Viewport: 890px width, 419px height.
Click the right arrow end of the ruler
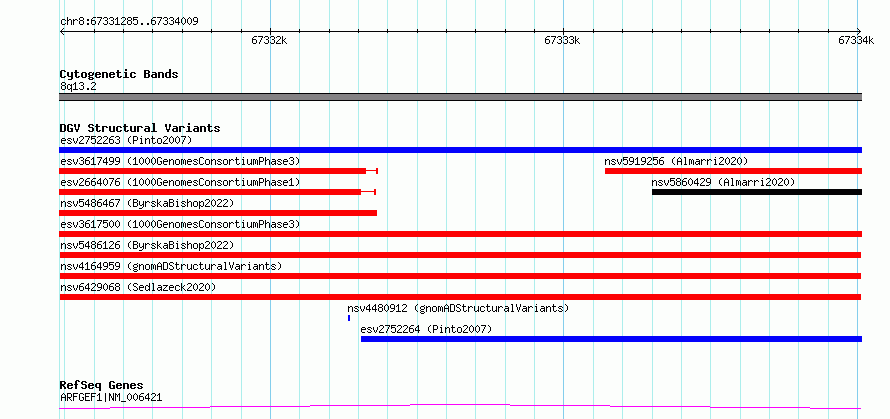pos(859,31)
